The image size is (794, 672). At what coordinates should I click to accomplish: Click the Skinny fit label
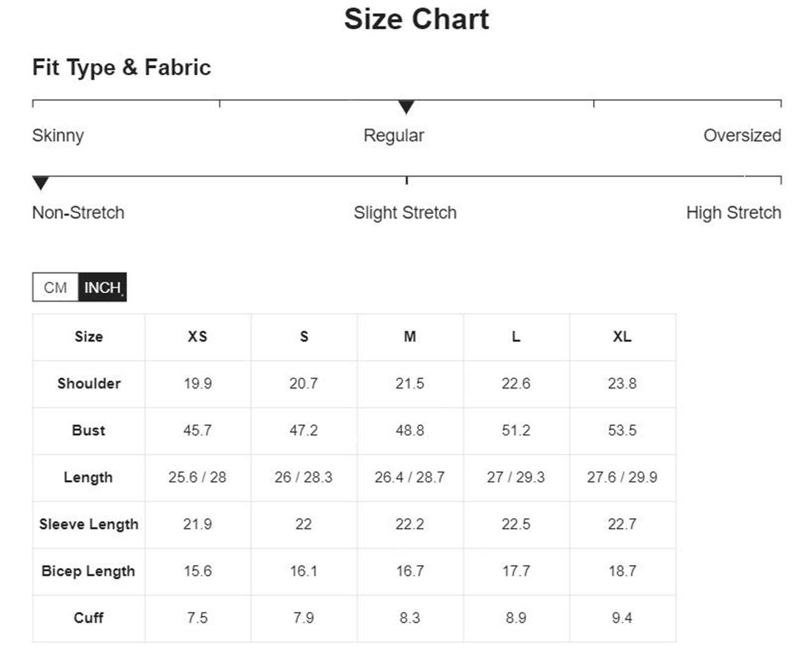click(58, 136)
